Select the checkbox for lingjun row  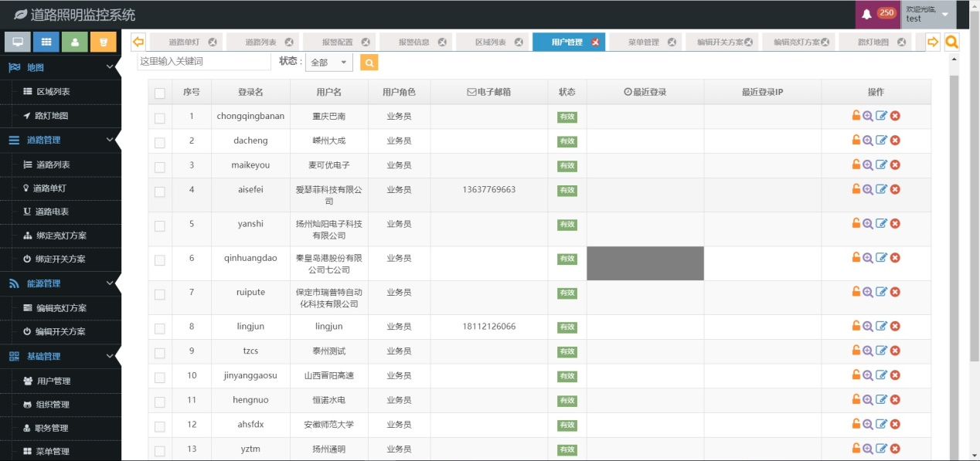point(160,329)
